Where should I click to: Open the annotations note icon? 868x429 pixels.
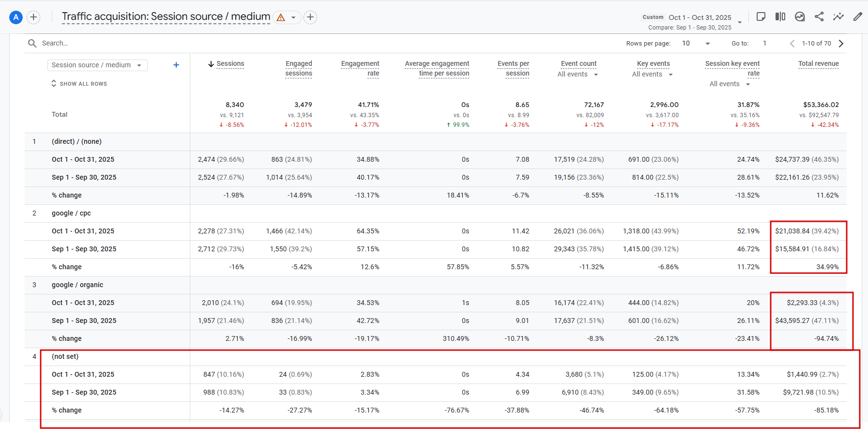pyautogui.click(x=761, y=17)
